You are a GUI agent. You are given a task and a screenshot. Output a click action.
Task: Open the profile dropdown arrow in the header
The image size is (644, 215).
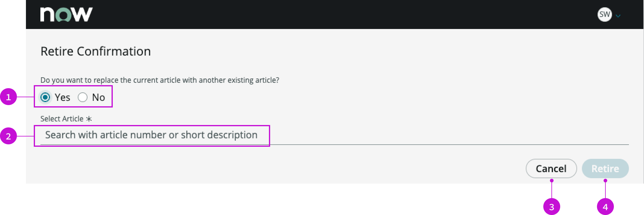(x=617, y=16)
